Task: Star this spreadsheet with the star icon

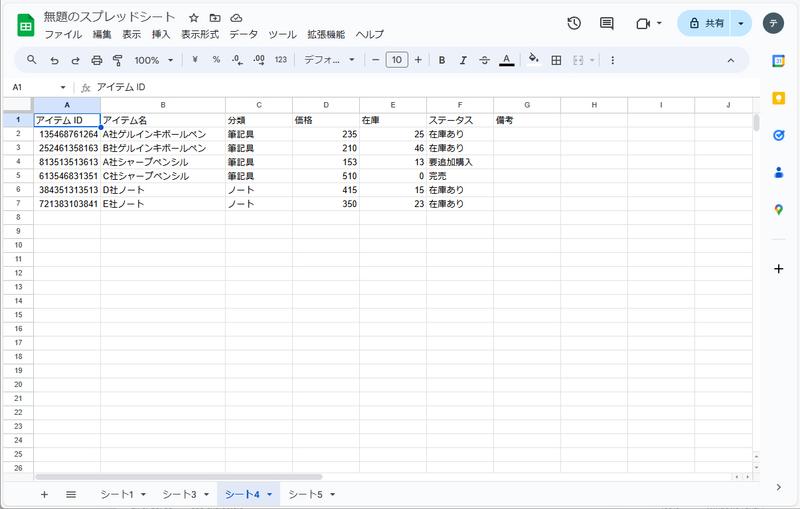Action: coord(193,18)
